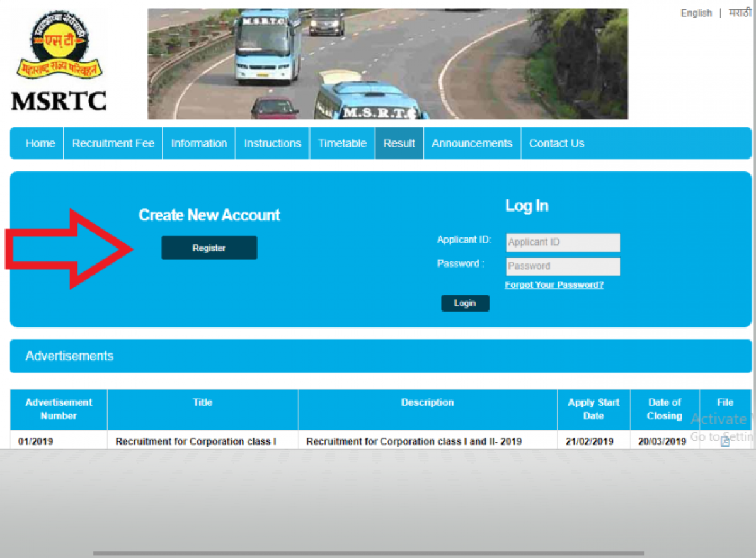756x558 pixels.
Task: Focus the Applicant ID input field
Action: [x=563, y=242]
